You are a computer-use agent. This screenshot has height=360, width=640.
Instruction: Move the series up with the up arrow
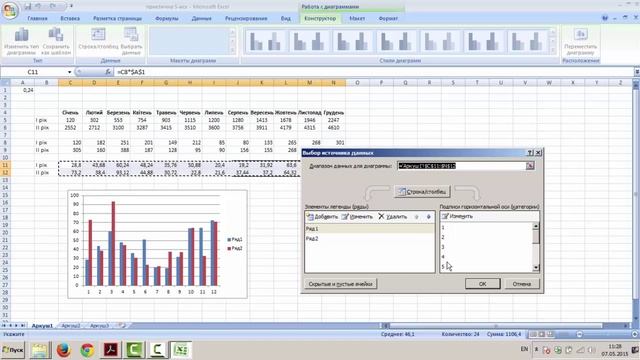coord(416,217)
